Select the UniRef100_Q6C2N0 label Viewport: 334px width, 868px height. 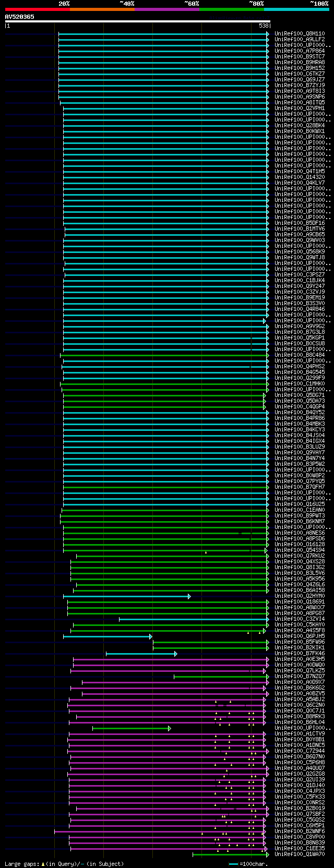coord(300,705)
